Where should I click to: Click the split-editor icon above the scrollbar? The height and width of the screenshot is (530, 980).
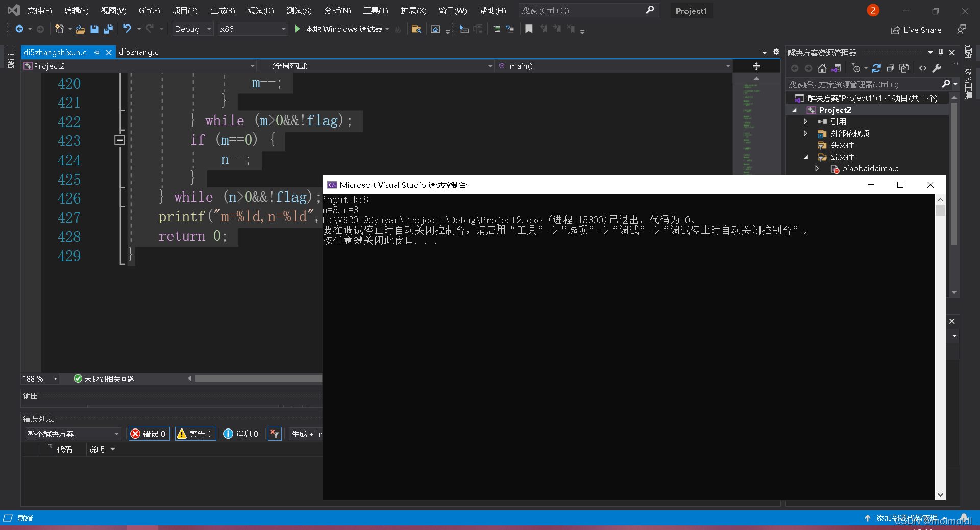pyautogui.click(x=756, y=66)
